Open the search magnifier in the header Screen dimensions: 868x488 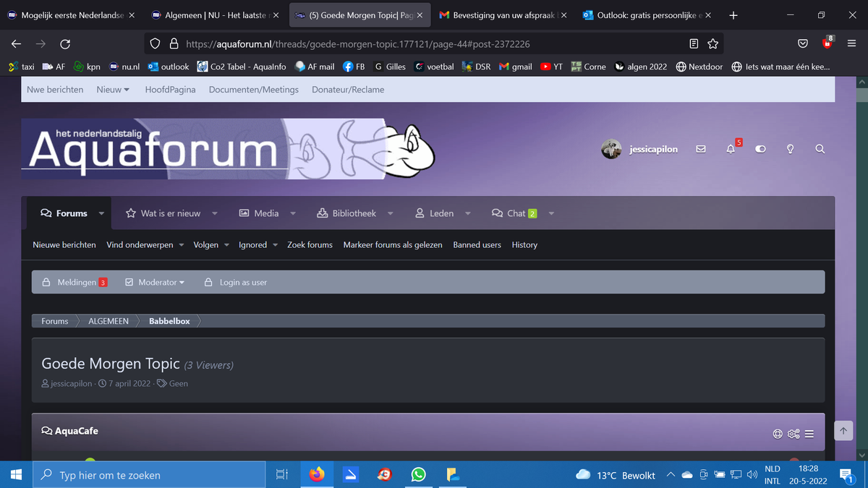click(820, 149)
